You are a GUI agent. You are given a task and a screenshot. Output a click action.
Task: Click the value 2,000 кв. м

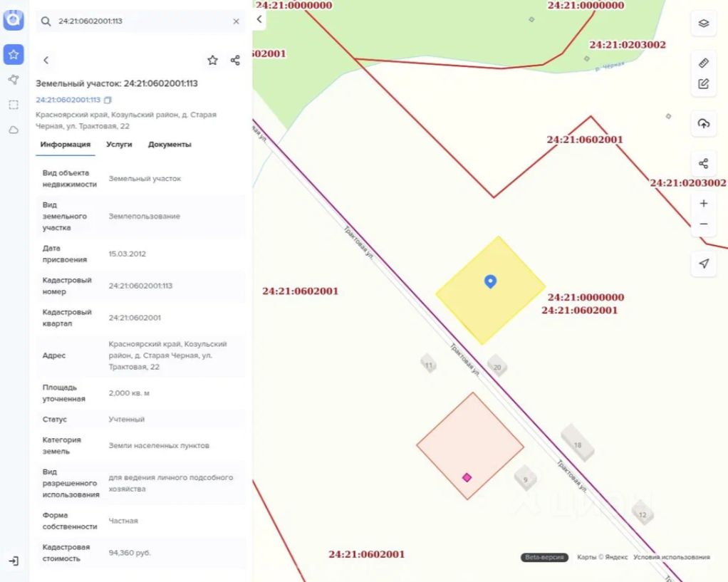(129, 393)
